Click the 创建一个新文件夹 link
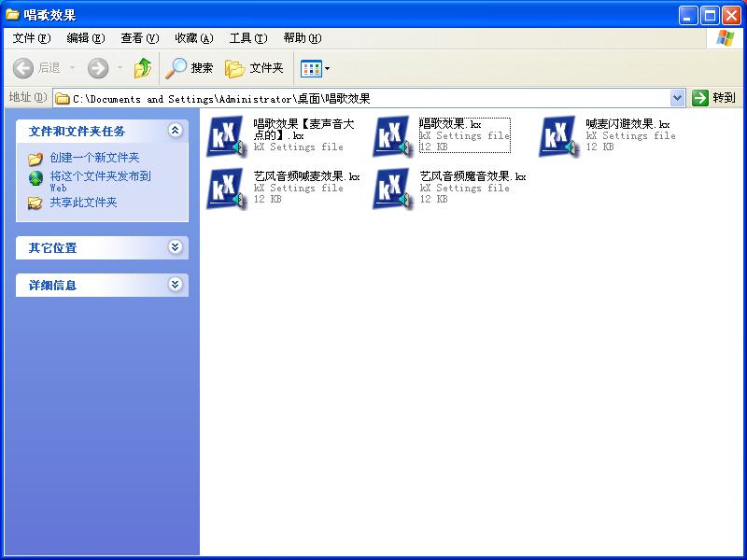Viewport: 747px width, 560px height. pos(94,158)
